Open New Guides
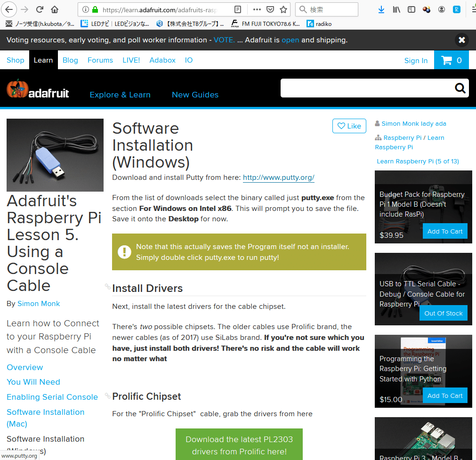The image size is (476, 460). (x=195, y=95)
